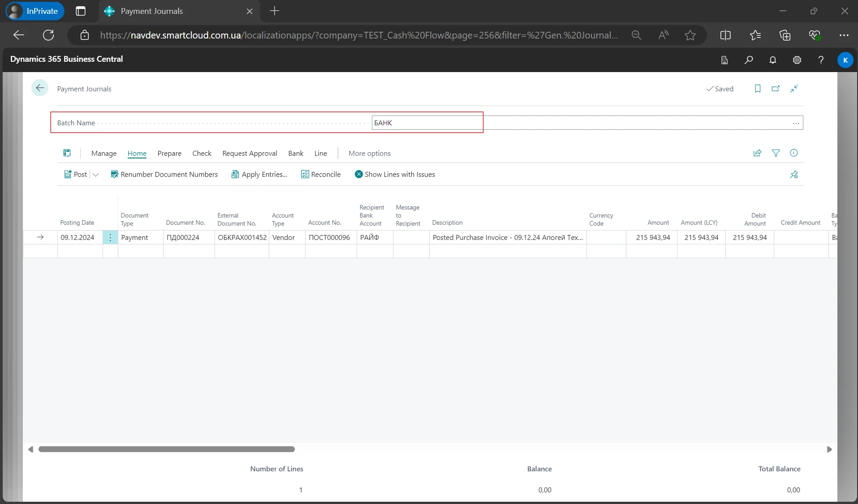This screenshot has width=858, height=504.
Task: Open row options three-dot menu
Action: point(110,237)
